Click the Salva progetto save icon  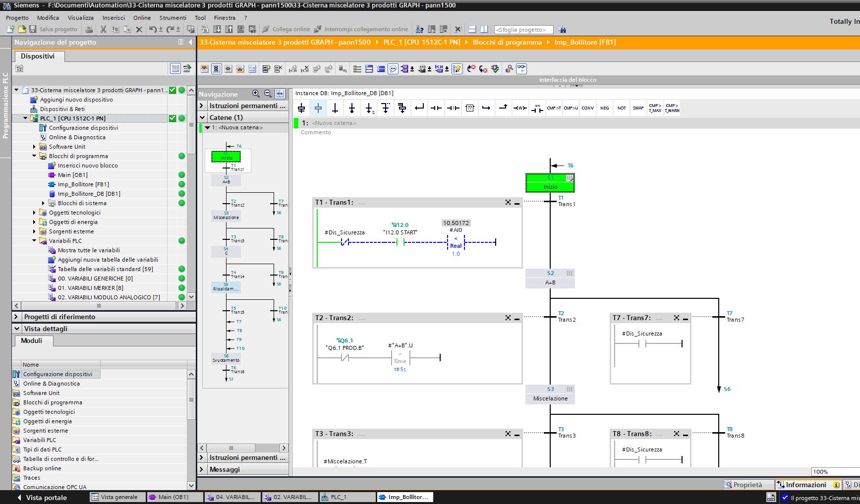33,29
